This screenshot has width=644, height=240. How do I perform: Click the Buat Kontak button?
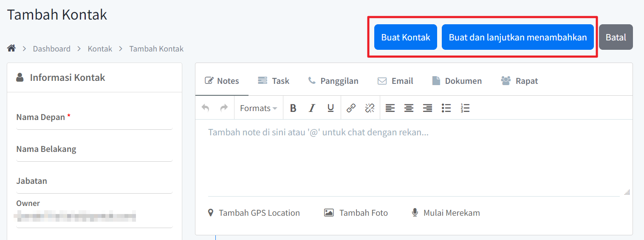click(x=406, y=37)
